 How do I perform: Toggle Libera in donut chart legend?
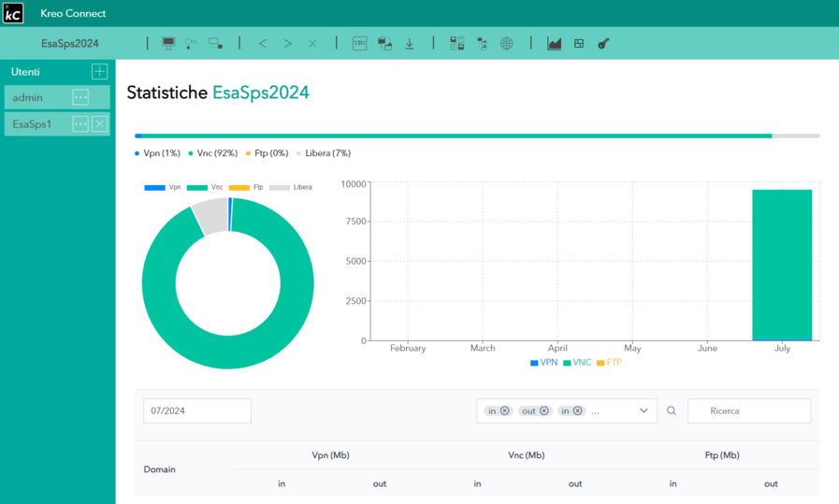tap(290, 188)
